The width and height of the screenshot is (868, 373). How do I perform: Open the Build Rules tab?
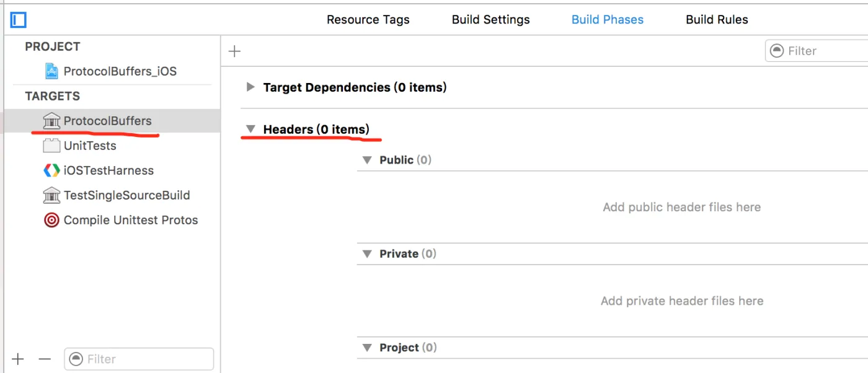[x=717, y=20]
